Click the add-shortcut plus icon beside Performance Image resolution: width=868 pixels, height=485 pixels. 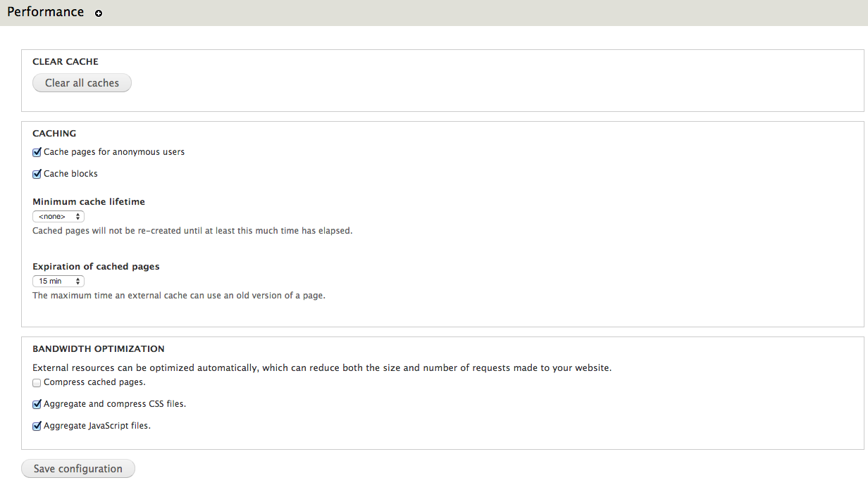pos(99,13)
